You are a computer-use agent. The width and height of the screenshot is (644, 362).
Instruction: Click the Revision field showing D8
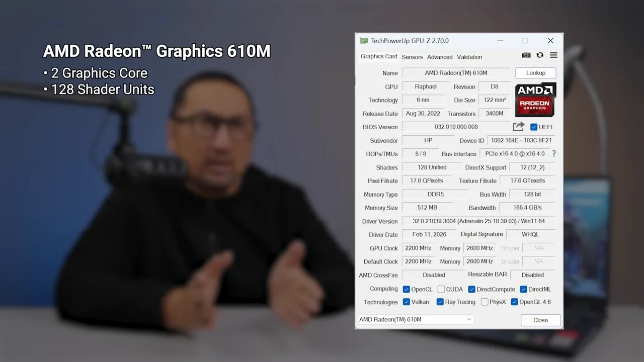tap(494, 86)
